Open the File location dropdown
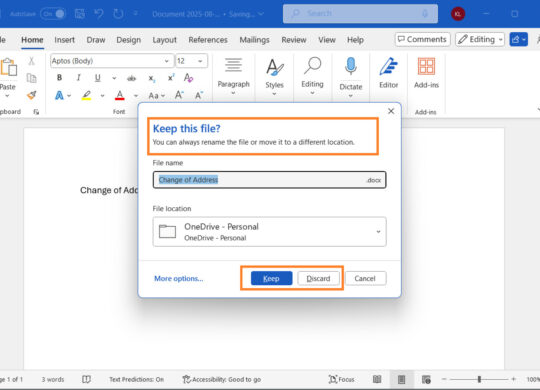Viewport: 540px width, 390px height. [269, 232]
